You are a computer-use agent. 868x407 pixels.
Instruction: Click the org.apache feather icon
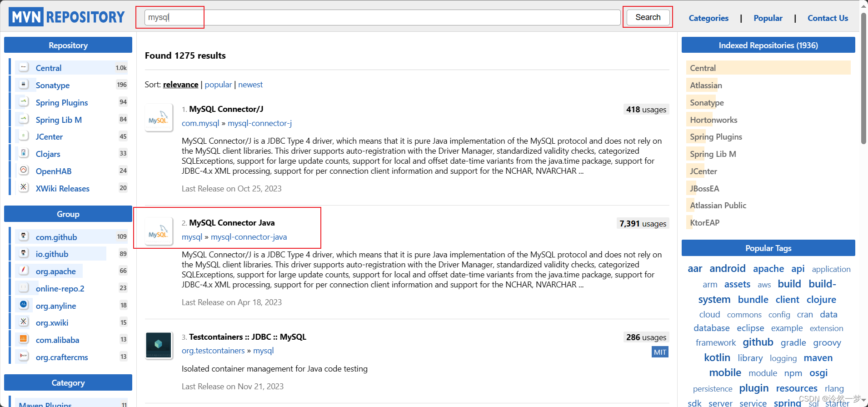coord(24,270)
